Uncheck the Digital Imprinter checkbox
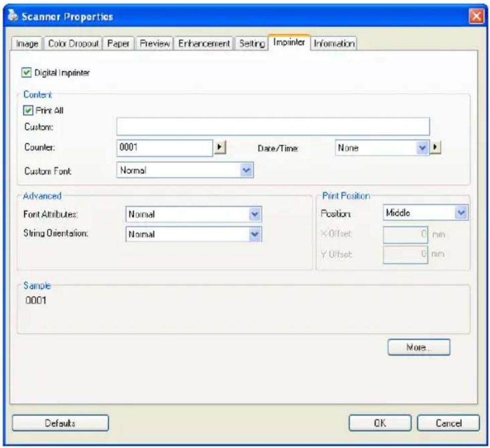 tap(26, 73)
